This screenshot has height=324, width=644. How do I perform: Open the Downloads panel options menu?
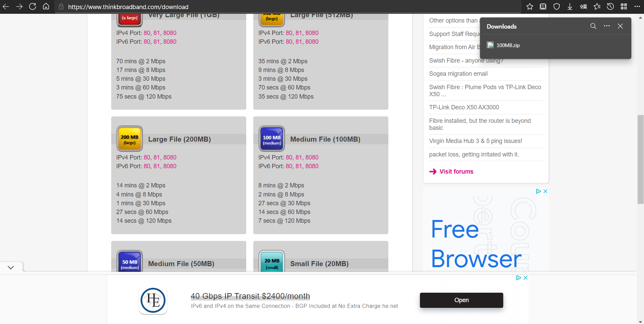(607, 26)
